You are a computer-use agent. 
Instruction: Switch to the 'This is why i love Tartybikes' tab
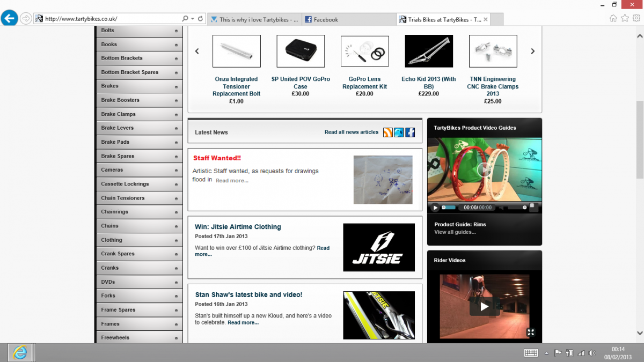254,19
